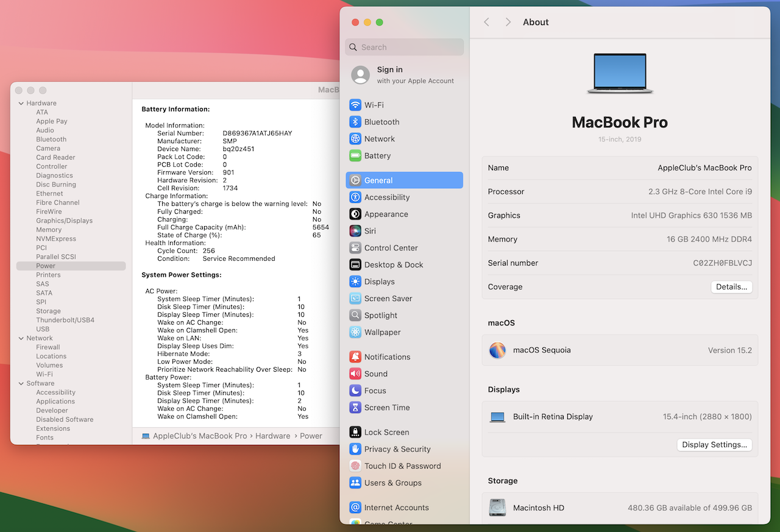This screenshot has height=532, width=780.
Task: Click Condition value Service Recommended
Action: pyautogui.click(x=239, y=258)
